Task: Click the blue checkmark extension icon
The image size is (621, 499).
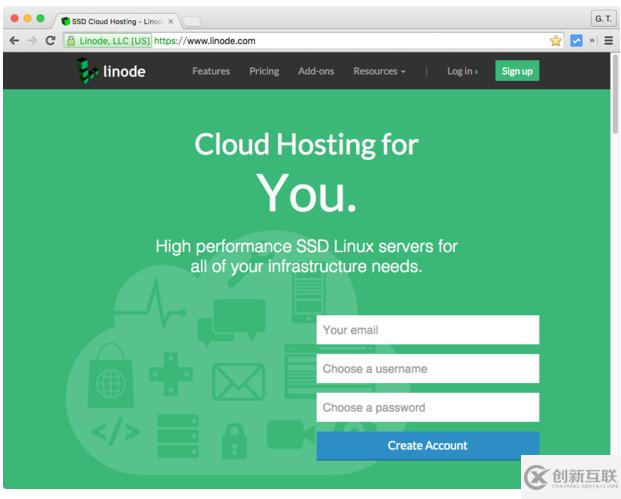Action: coord(576,40)
